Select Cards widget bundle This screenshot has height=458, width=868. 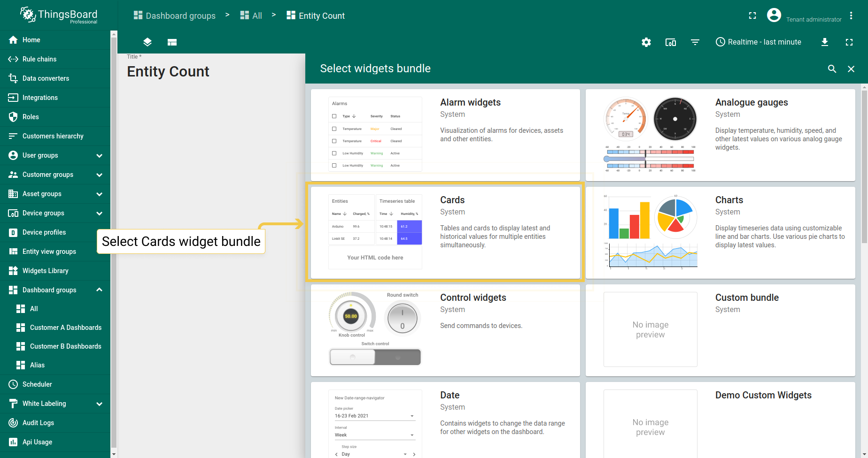coord(445,233)
